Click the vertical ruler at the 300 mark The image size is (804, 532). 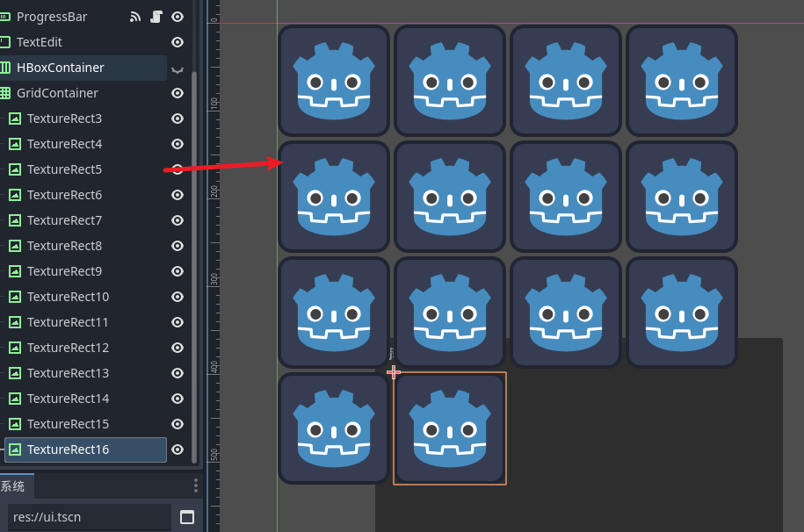(214, 279)
